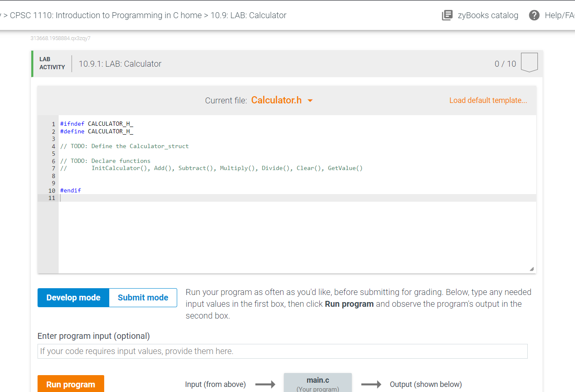Click the Run program button
The width and height of the screenshot is (575, 392).
click(x=70, y=384)
